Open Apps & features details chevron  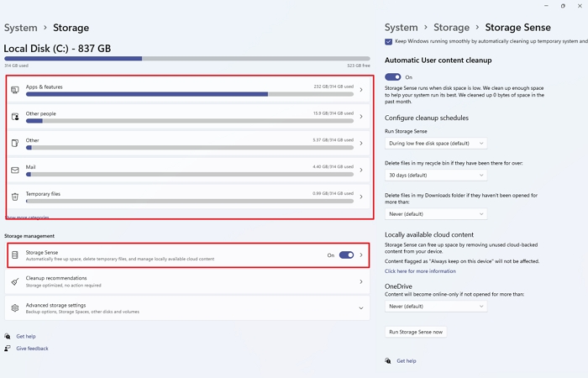pos(361,90)
